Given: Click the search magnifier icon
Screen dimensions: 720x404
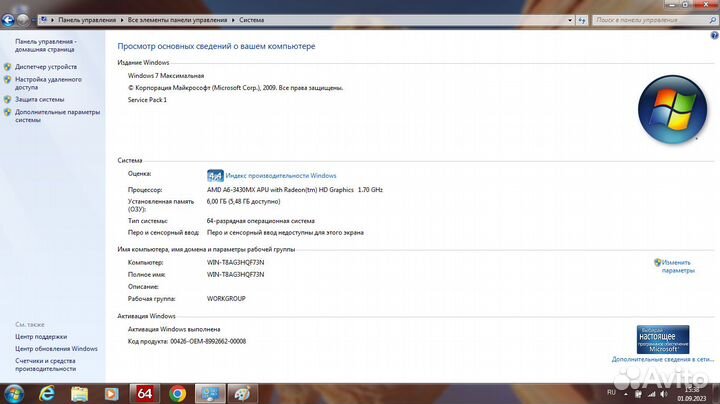Looking at the screenshot, I should coord(713,20).
